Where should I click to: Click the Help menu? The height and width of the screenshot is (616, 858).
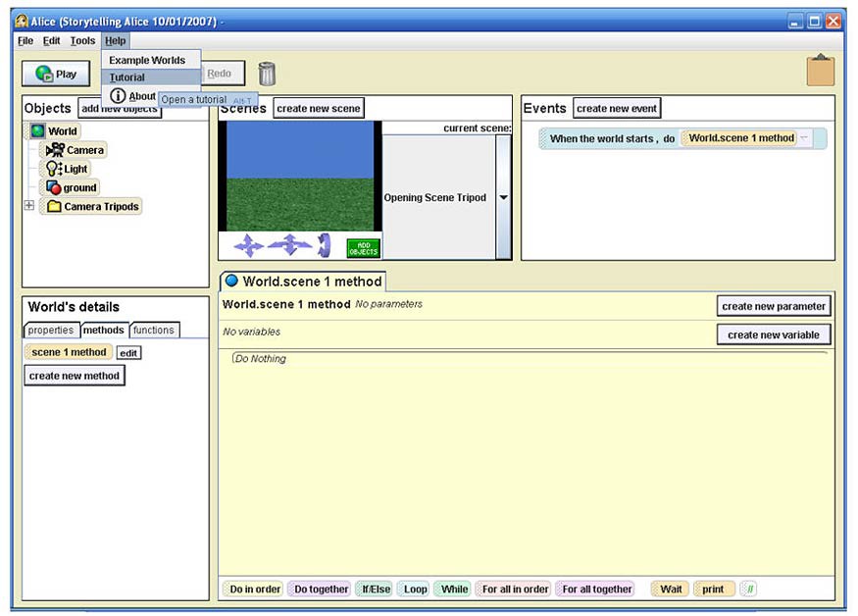116,40
